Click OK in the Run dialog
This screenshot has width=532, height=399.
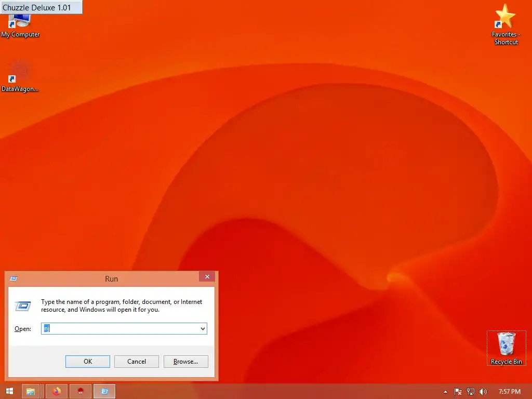(x=87, y=362)
